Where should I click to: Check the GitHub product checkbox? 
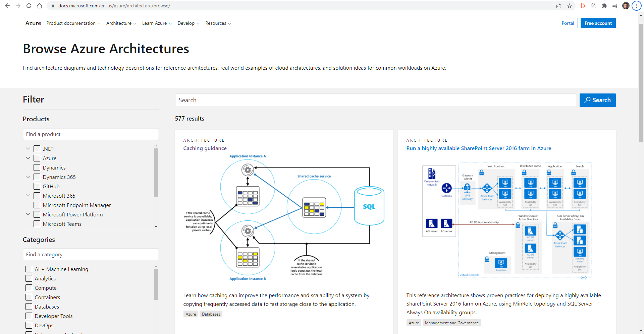[x=37, y=186]
